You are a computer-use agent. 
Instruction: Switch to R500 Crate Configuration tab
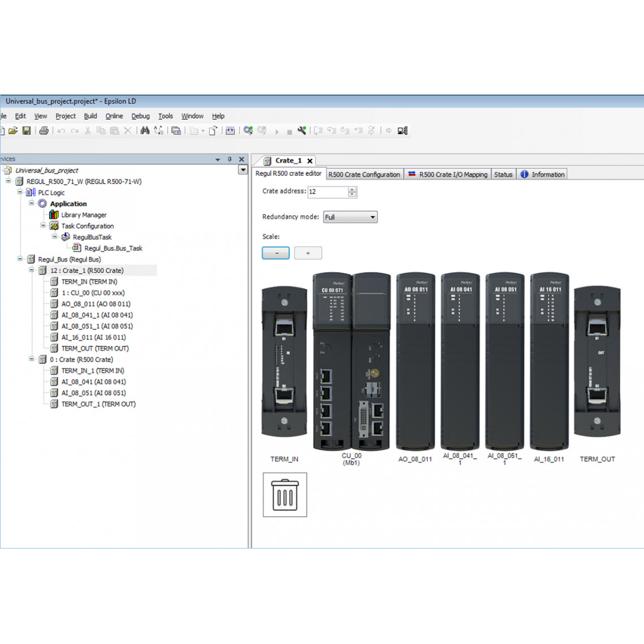(364, 175)
